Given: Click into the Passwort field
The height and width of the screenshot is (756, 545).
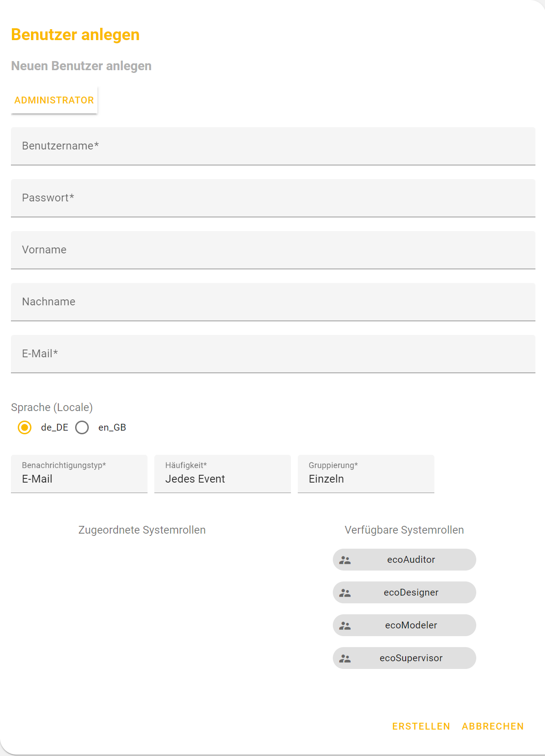Looking at the screenshot, I should (x=273, y=198).
